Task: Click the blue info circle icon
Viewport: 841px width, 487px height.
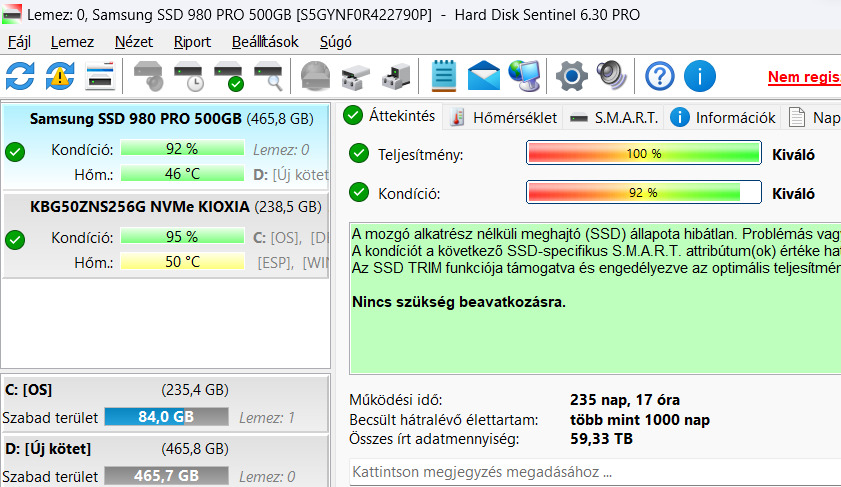Action: 699,75
